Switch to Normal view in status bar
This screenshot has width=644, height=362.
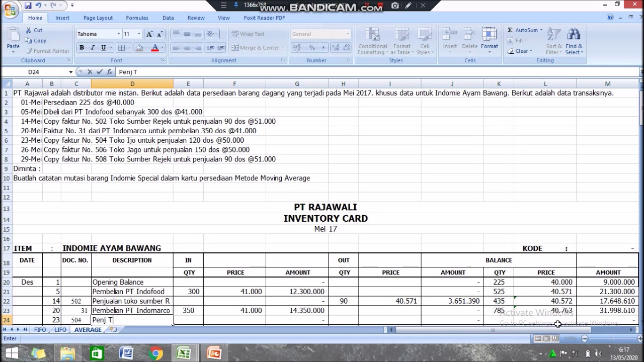tap(538, 339)
